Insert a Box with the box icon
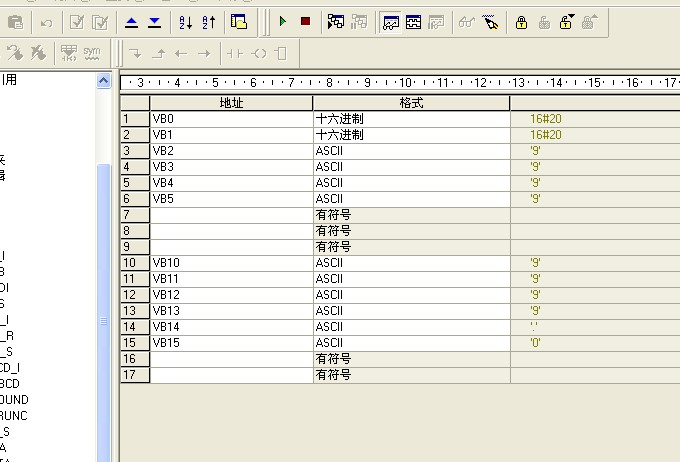 (x=281, y=54)
